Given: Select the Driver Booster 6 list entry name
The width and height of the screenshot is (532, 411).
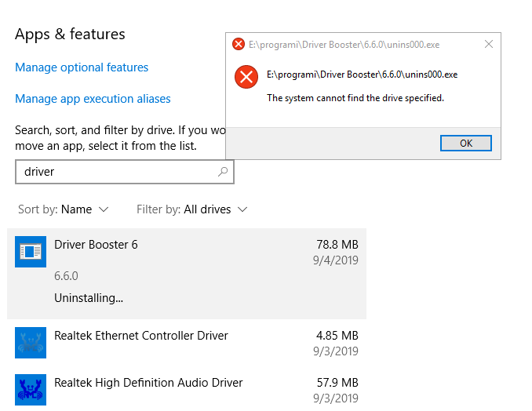Looking at the screenshot, I should pyautogui.click(x=96, y=245).
